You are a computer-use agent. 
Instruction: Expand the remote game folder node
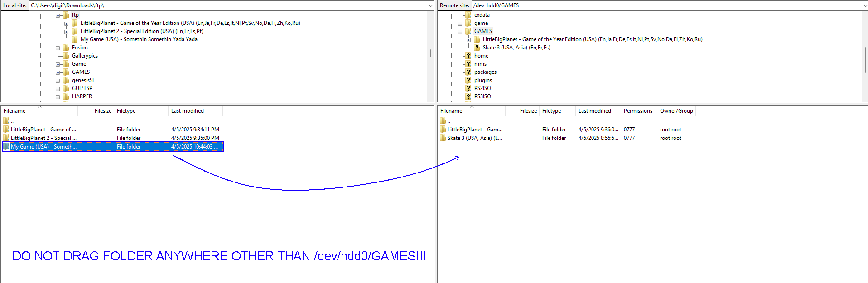coord(460,24)
